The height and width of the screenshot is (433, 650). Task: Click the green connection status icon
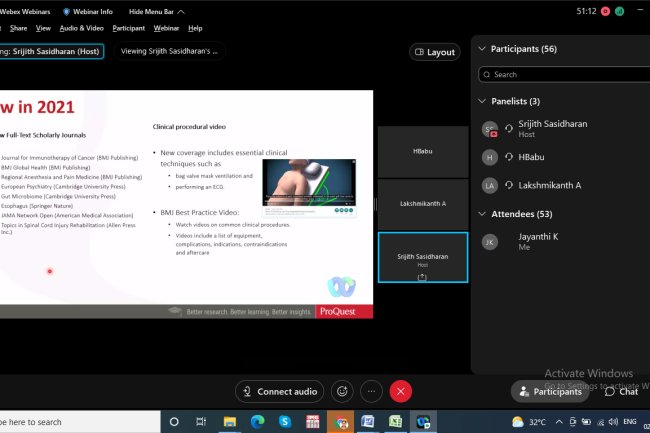pos(620,12)
